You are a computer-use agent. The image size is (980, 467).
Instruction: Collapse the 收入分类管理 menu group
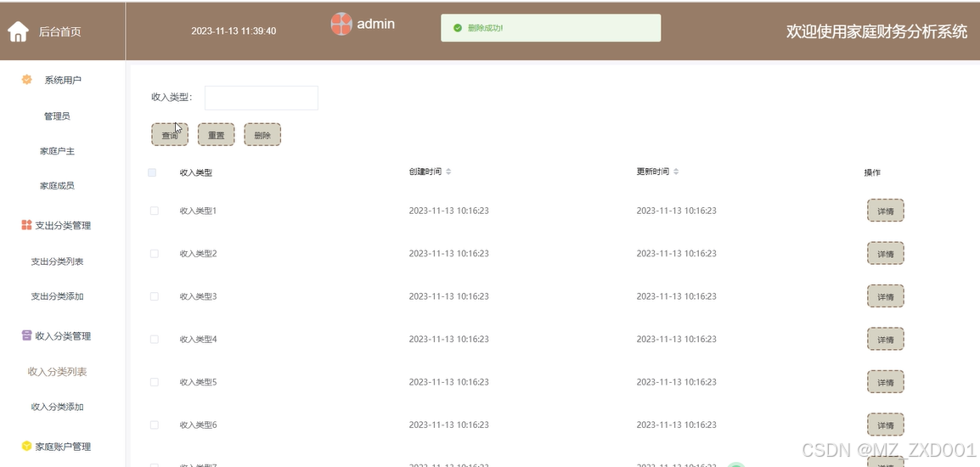(63, 335)
